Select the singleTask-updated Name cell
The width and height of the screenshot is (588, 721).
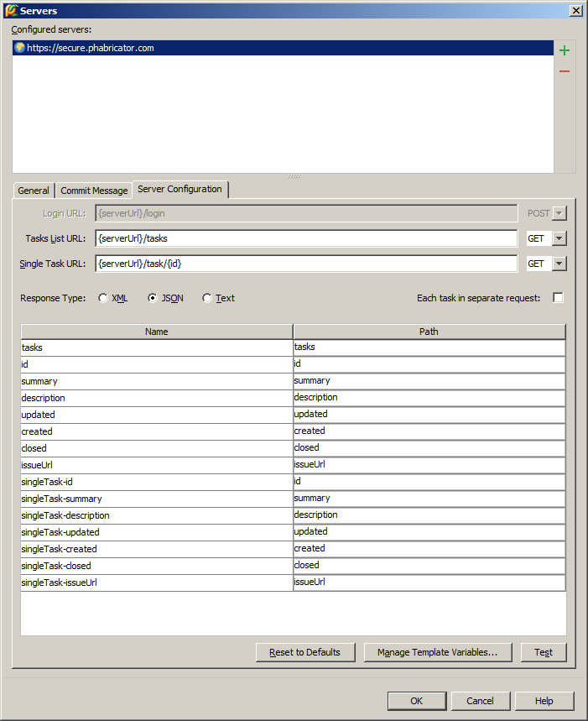157,532
